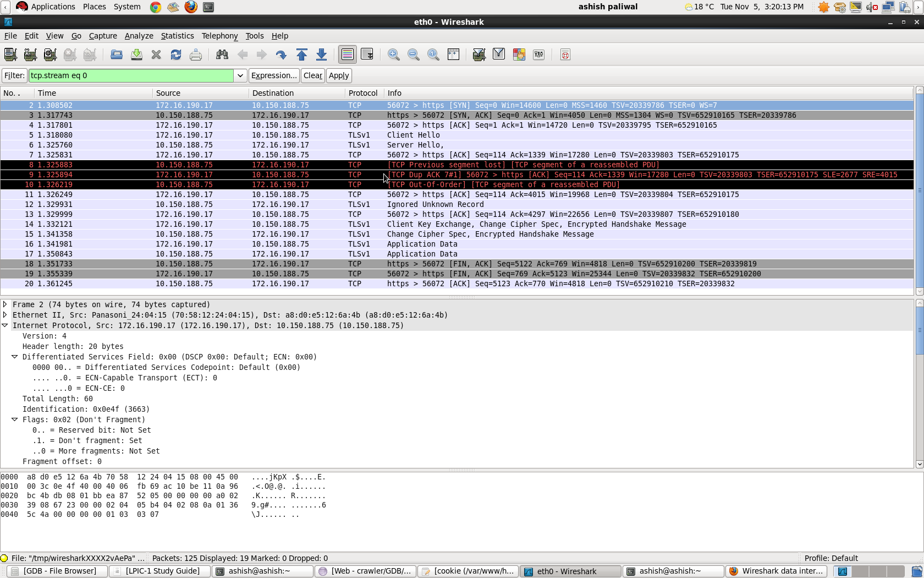Viewport: 924px width, 578px height.
Task: Click the packet list vertical scrollbar
Action: tap(919, 190)
